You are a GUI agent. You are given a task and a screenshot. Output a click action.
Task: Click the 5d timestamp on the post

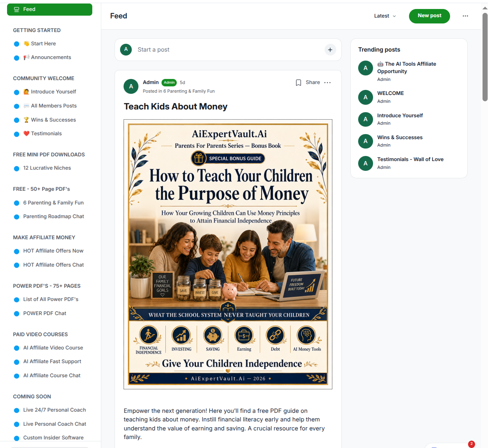[182, 82]
